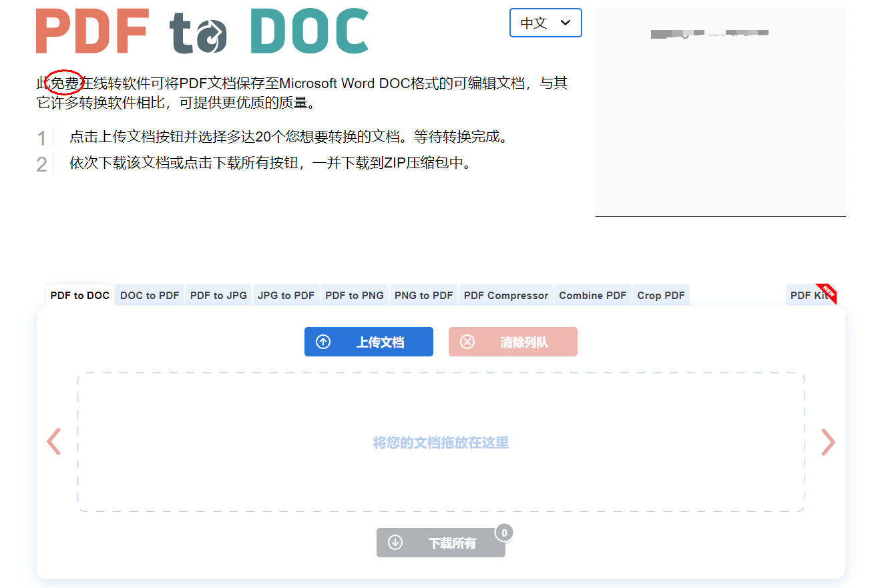Go to the Combine PDF tab
This screenshot has height=588, width=880.
(x=593, y=295)
